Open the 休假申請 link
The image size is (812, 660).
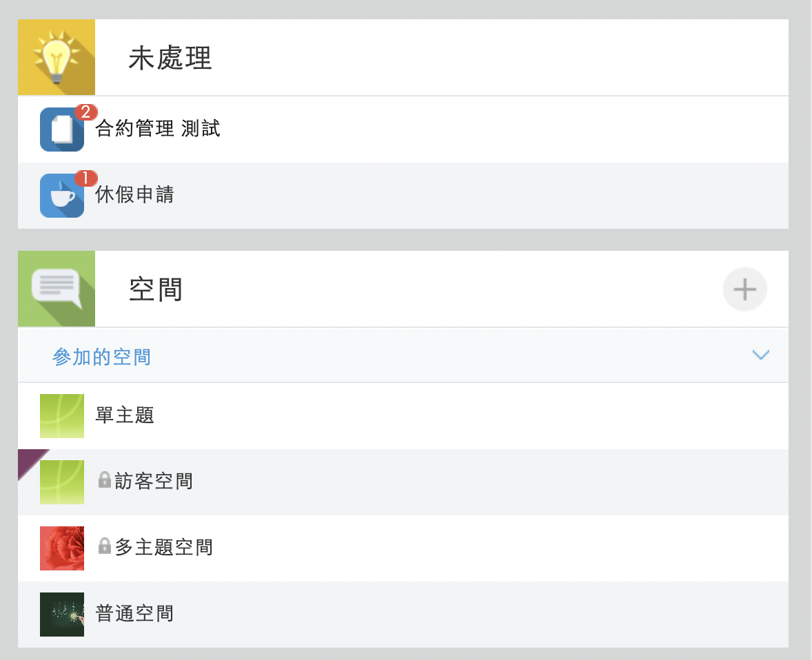point(134,195)
